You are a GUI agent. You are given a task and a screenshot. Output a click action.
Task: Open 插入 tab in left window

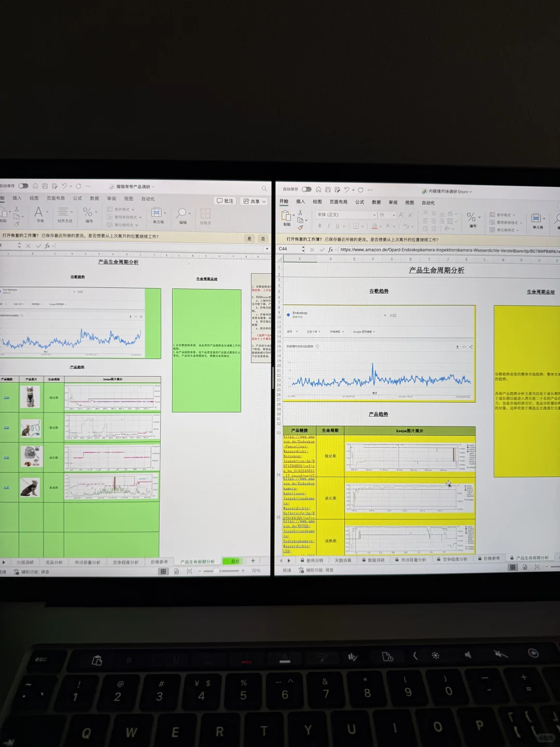17,198
